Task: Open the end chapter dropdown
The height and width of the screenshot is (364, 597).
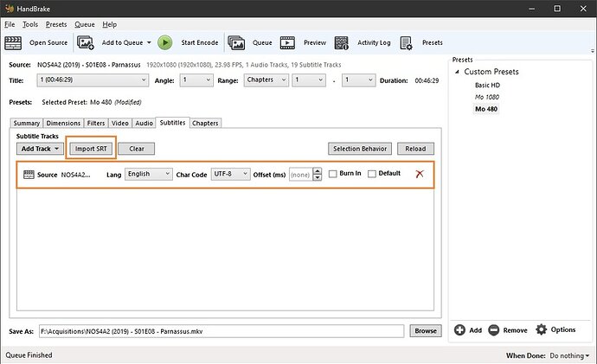Action: (x=359, y=80)
